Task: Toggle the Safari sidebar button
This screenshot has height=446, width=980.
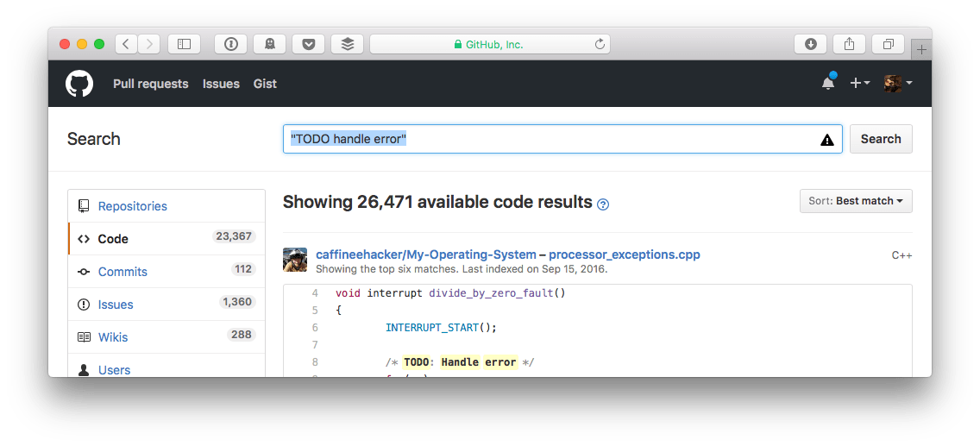Action: pyautogui.click(x=184, y=44)
